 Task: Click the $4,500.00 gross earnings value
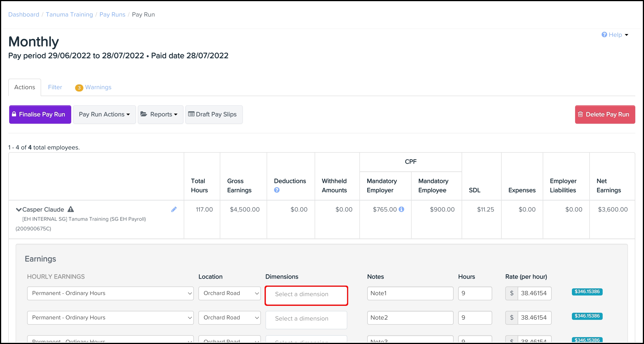click(245, 209)
